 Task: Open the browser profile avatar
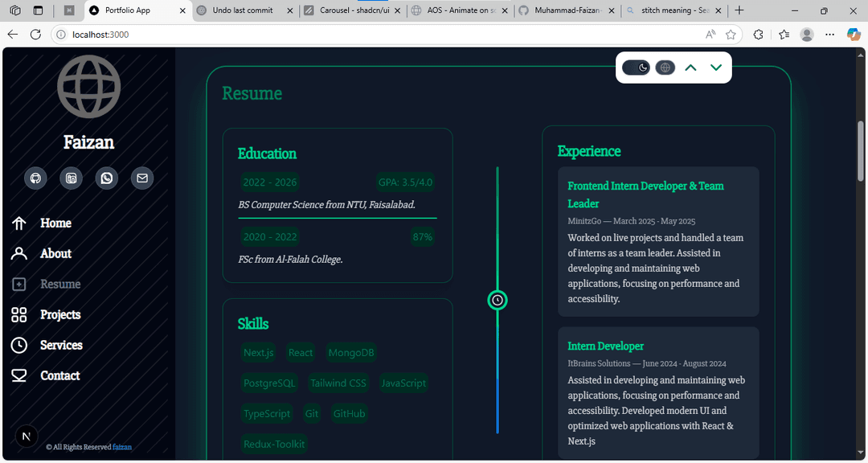coord(807,35)
